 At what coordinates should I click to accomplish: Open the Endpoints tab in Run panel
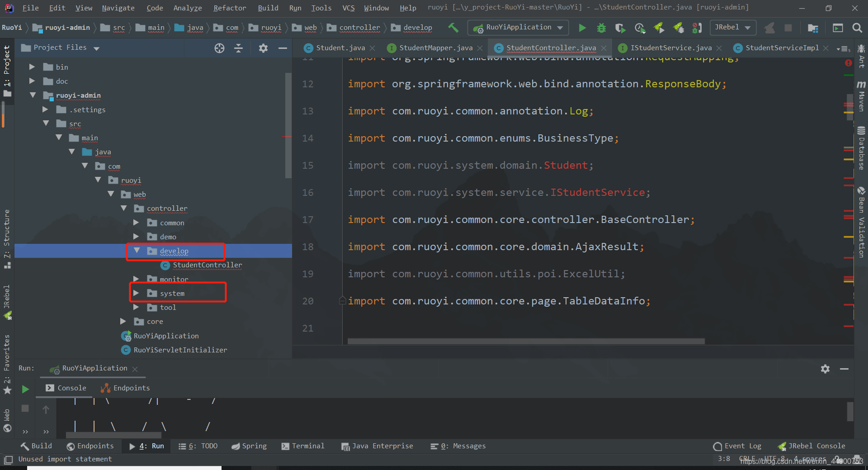pyautogui.click(x=125, y=388)
